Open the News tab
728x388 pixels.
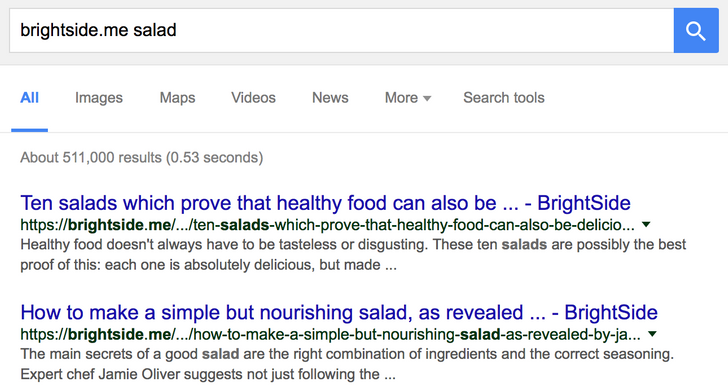click(x=330, y=98)
